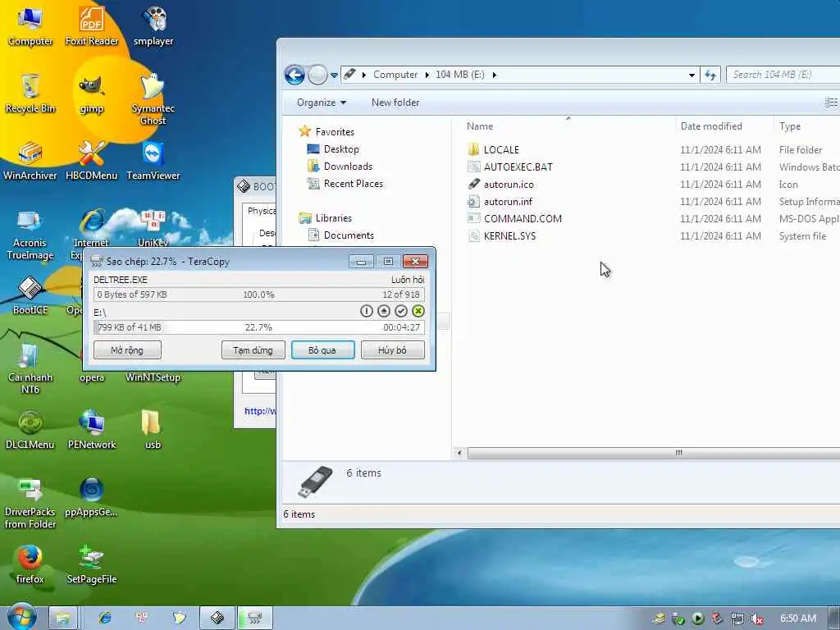Click the TeraCopy info circle icon

pos(367,311)
